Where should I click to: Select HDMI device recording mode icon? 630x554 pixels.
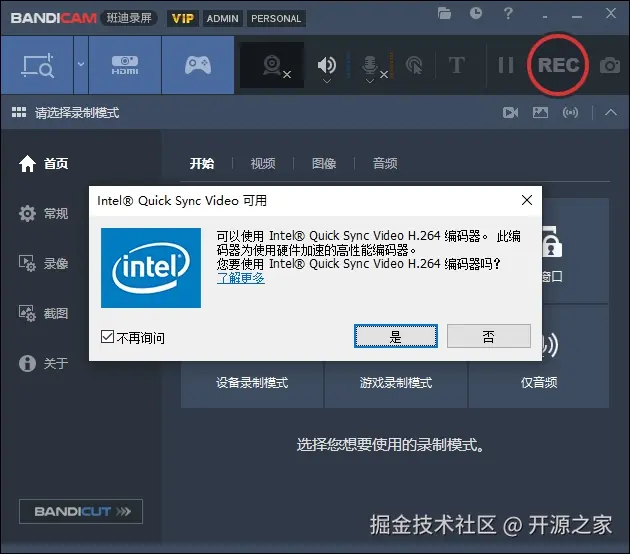[x=125, y=65]
